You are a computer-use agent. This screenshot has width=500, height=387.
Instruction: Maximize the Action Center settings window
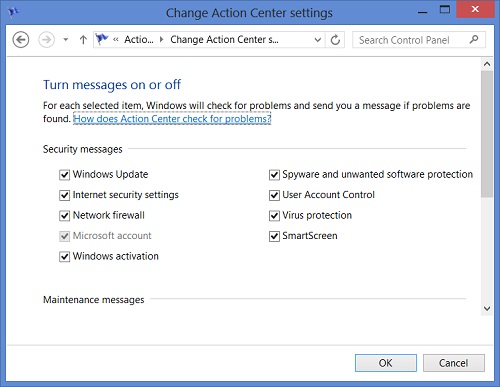tap(445, 10)
